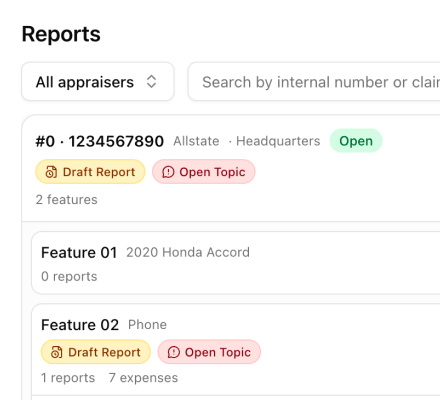Select the Feature 02 heading
Viewport: 440px width, 400px height.
pos(80,325)
